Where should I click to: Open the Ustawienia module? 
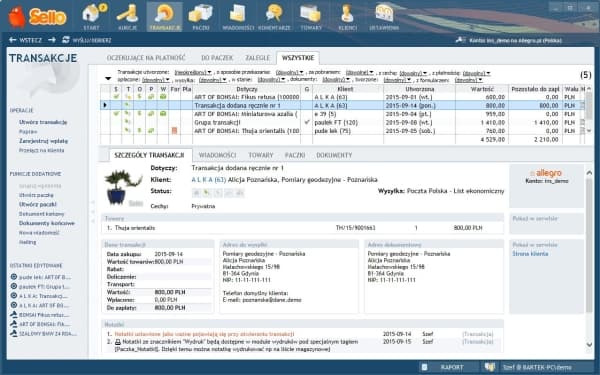coord(384,17)
